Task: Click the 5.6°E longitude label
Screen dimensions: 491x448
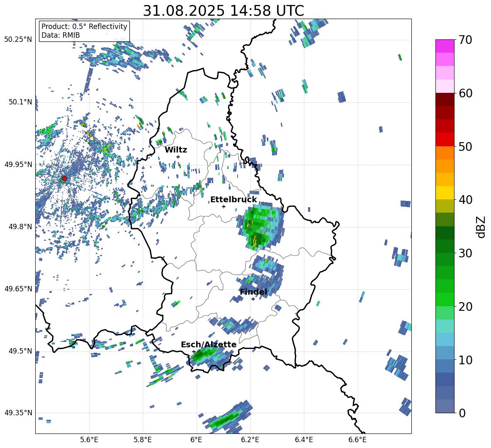Action: (x=89, y=440)
